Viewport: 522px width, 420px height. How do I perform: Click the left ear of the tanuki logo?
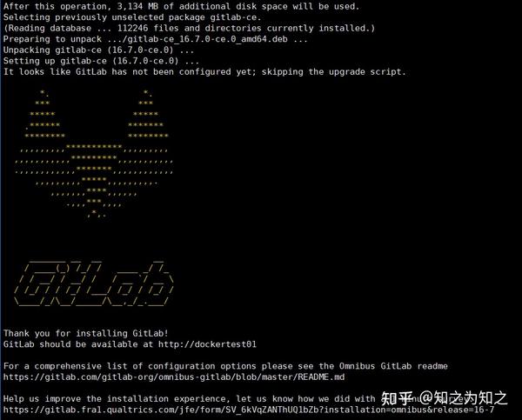pos(45,114)
